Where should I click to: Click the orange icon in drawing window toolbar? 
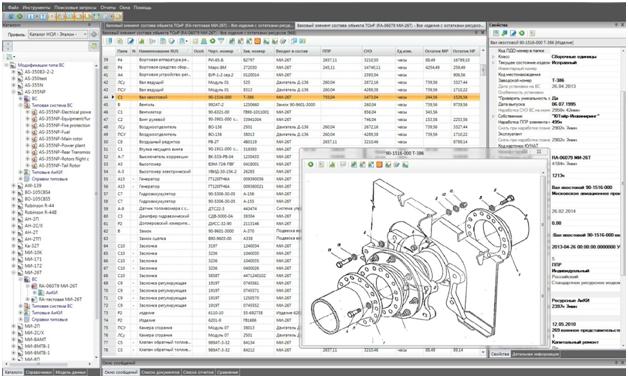point(379,165)
